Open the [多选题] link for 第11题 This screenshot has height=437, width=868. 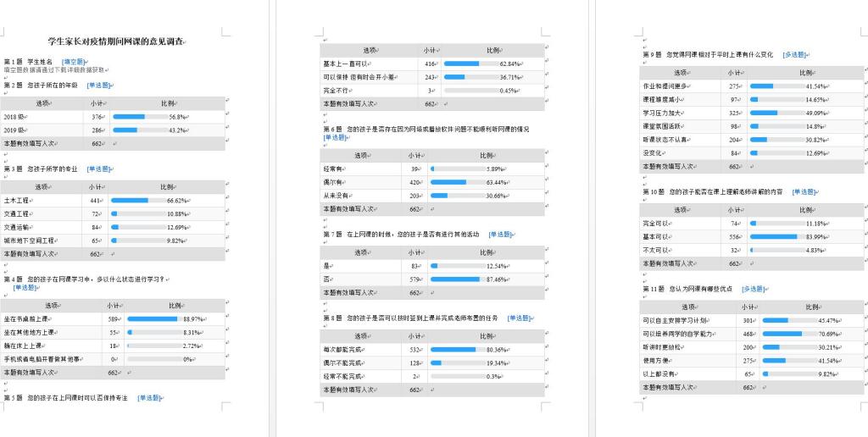tap(754, 289)
